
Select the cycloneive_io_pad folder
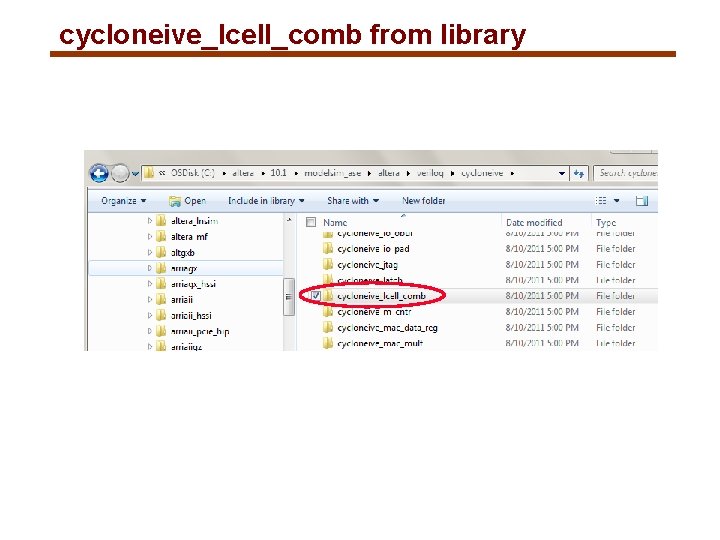(373, 248)
